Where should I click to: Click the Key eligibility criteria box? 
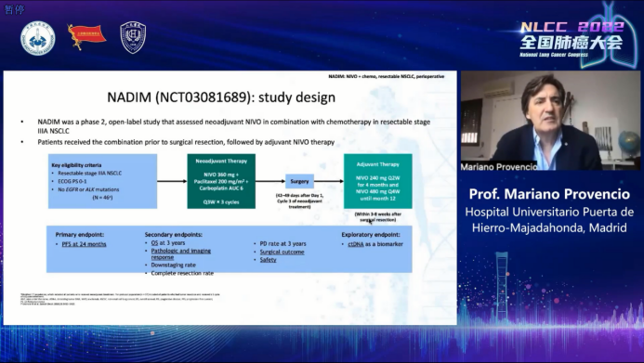tap(102, 181)
